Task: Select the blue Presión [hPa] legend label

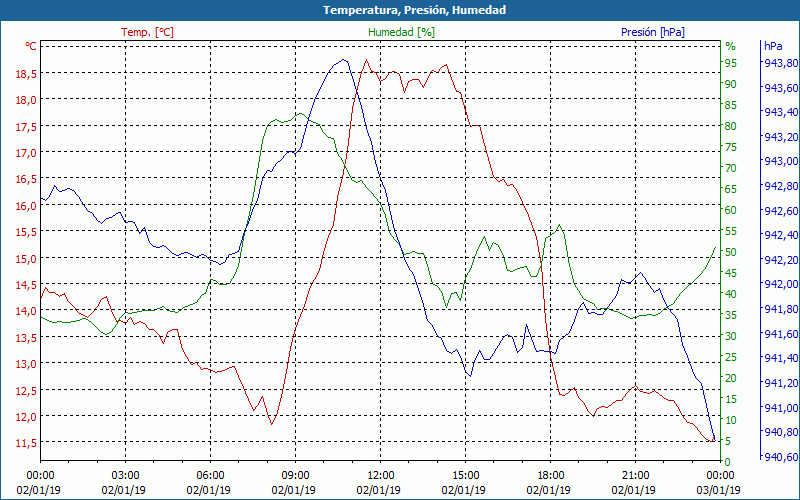Action: tap(653, 32)
